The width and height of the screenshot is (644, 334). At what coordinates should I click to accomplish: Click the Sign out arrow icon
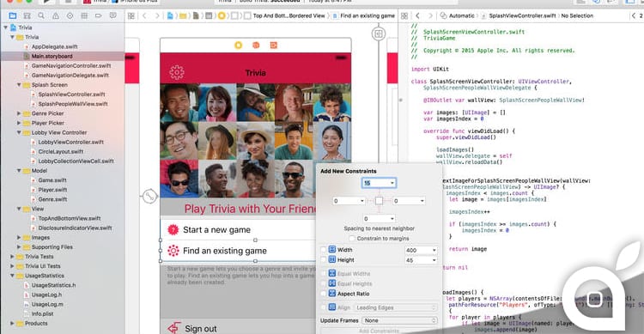tap(174, 328)
